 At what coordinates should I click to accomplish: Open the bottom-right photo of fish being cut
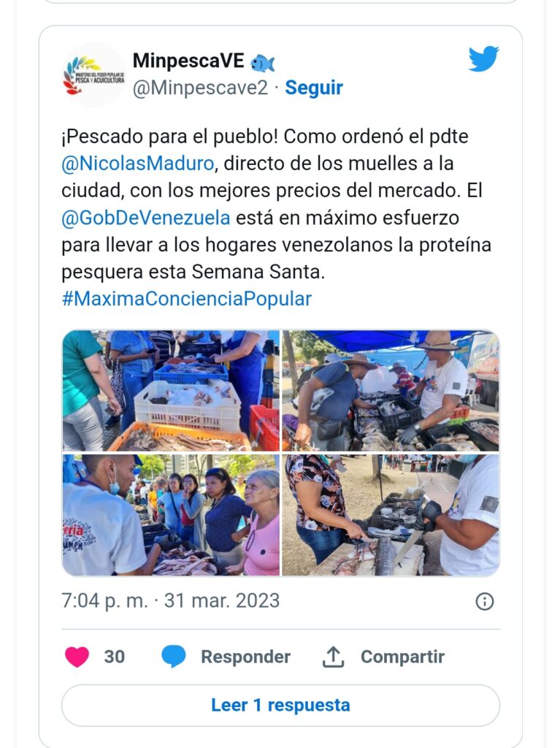pyautogui.click(x=391, y=515)
